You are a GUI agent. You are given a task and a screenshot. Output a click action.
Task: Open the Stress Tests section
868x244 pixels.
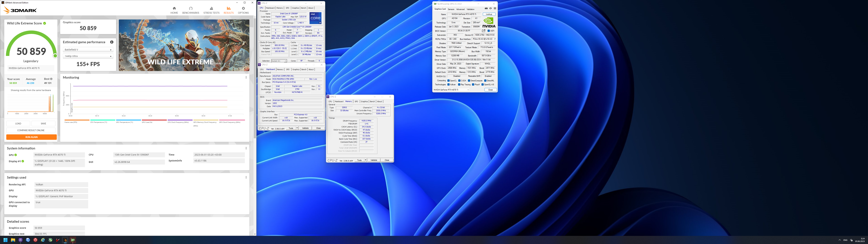click(211, 10)
